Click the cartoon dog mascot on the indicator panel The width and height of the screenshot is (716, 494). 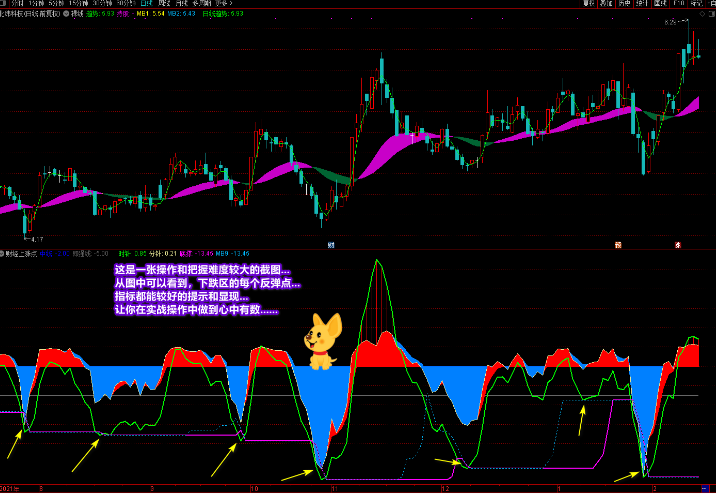(322, 341)
